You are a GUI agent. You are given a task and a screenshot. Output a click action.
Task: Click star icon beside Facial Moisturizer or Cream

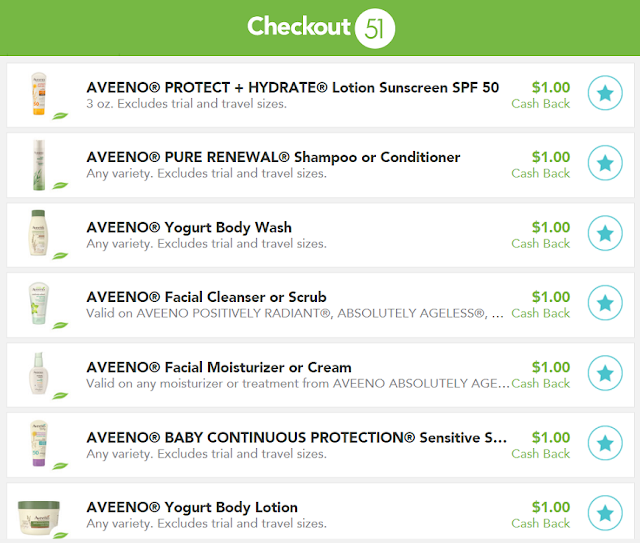tap(603, 373)
